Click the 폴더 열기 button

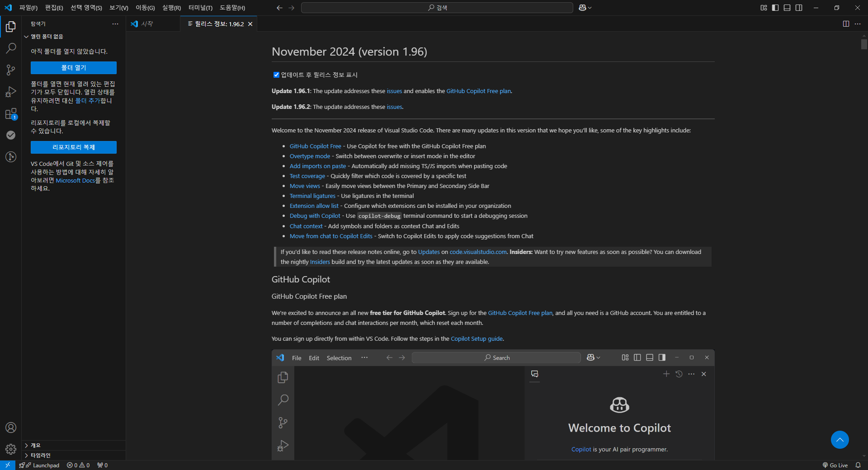tap(74, 68)
